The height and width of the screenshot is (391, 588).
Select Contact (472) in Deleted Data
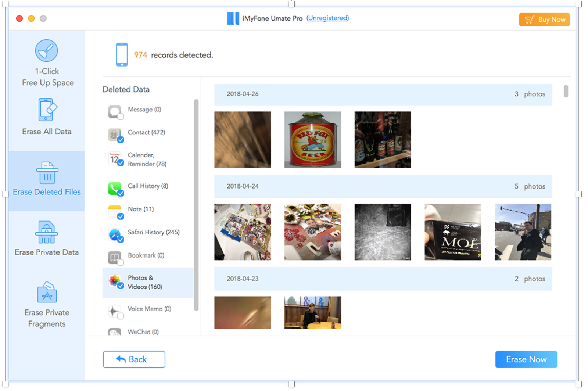pyautogui.click(x=148, y=134)
